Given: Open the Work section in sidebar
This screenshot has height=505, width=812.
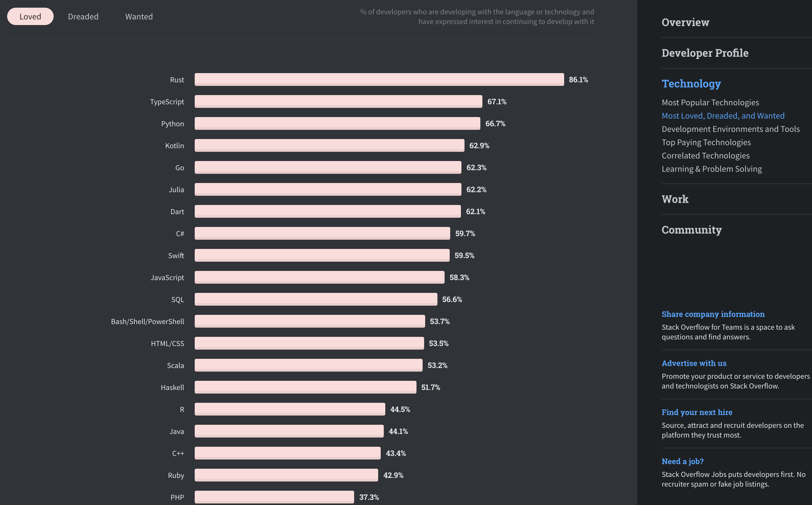Looking at the screenshot, I should coord(675,199).
